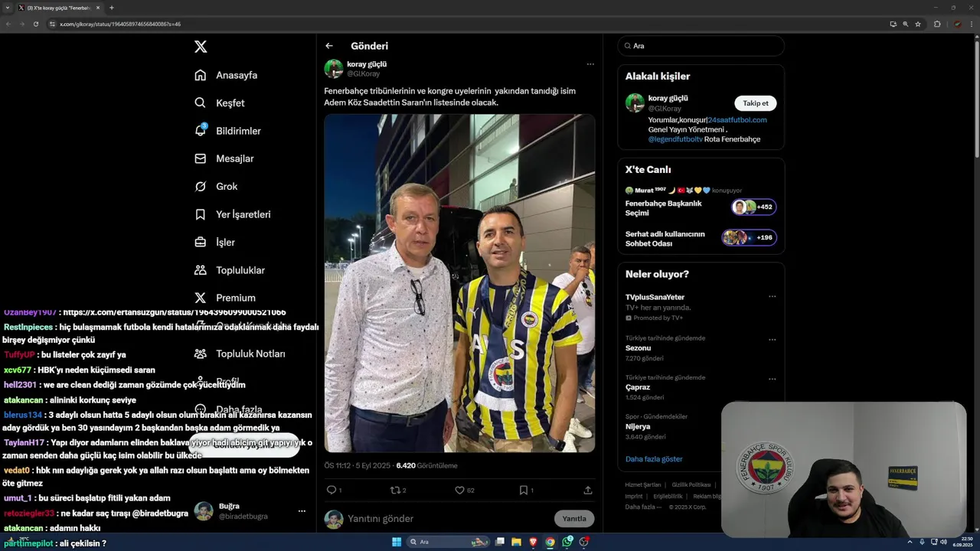Viewport: 980px width, 551px height.
Task: Open the browser extensions puzzle icon
Action: point(937,24)
